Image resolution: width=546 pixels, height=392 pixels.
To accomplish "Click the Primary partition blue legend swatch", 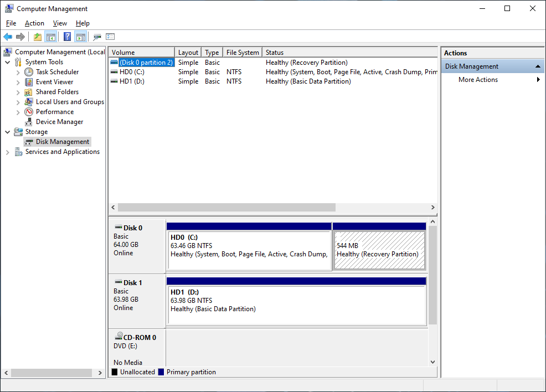I will point(161,372).
